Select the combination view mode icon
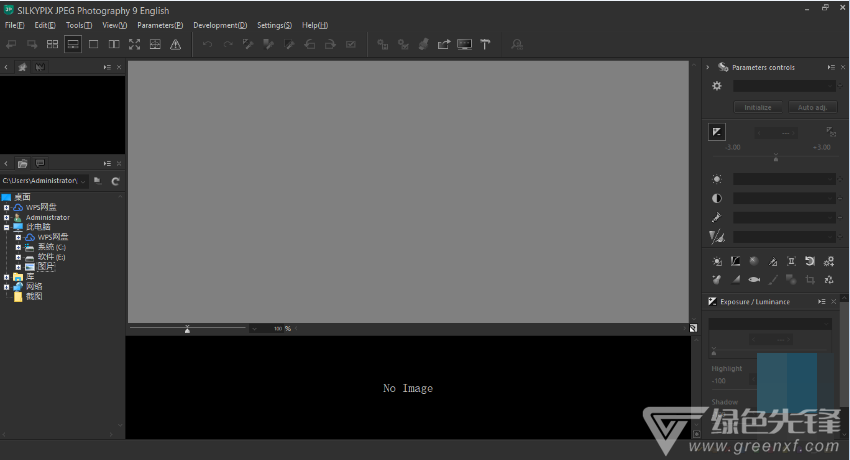The width and height of the screenshot is (850, 460). 73,44
